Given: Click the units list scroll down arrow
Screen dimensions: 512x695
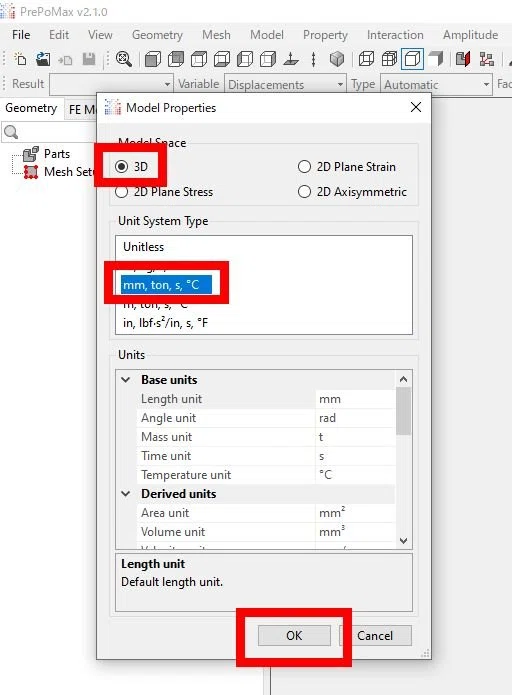Looking at the screenshot, I should (x=403, y=540).
